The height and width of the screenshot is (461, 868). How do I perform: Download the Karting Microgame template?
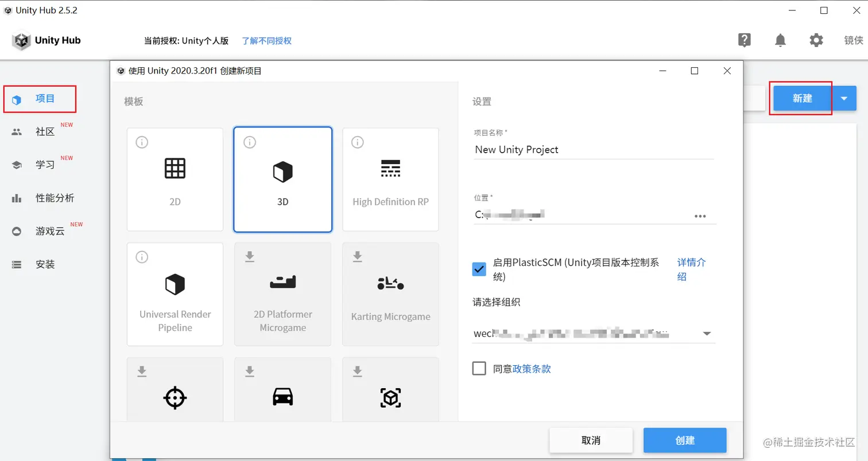(358, 257)
